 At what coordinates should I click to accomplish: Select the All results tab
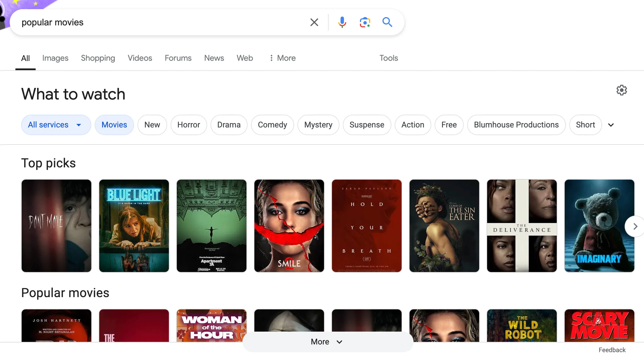[x=25, y=58]
